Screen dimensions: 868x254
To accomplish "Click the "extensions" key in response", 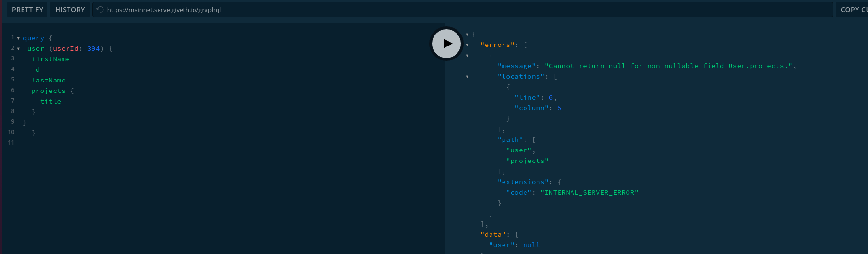I will (523, 182).
